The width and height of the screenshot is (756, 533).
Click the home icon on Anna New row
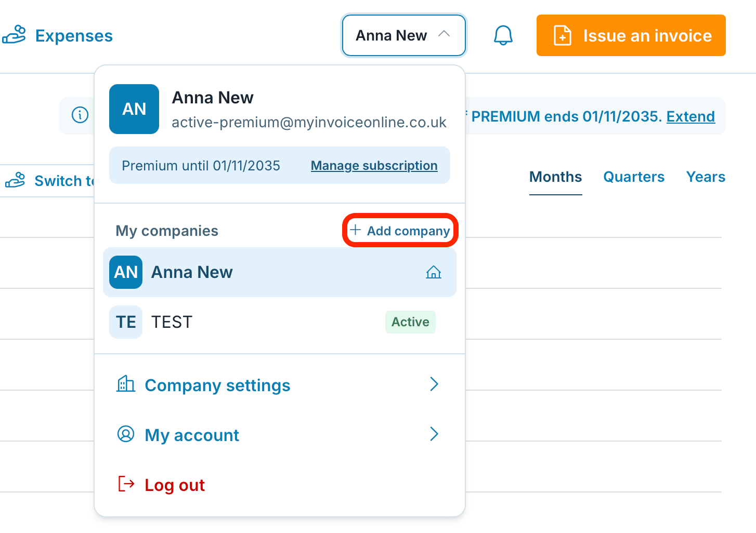tap(434, 272)
